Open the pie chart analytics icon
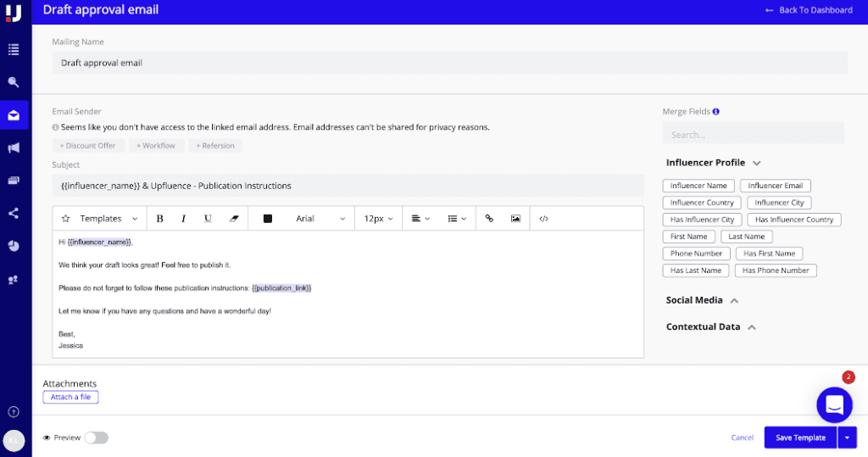 tap(14, 246)
